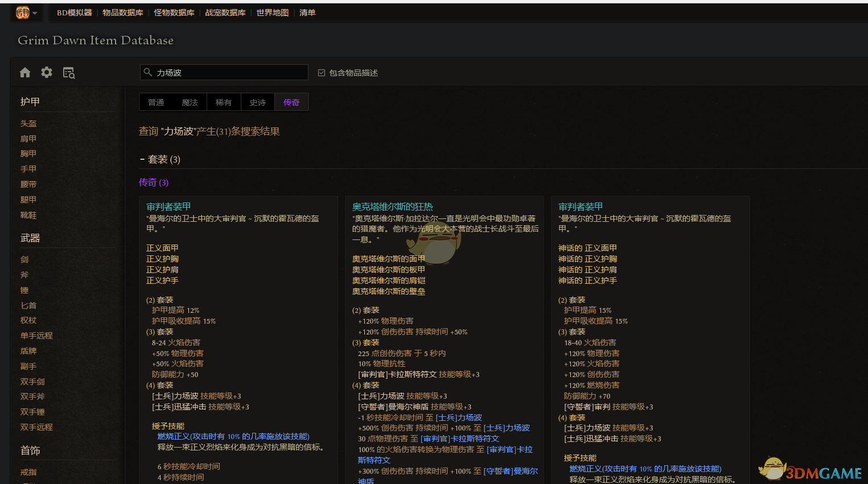Screen dimensions: 868x484
Task: Select the 普通 rarity tab
Action: click(x=156, y=102)
